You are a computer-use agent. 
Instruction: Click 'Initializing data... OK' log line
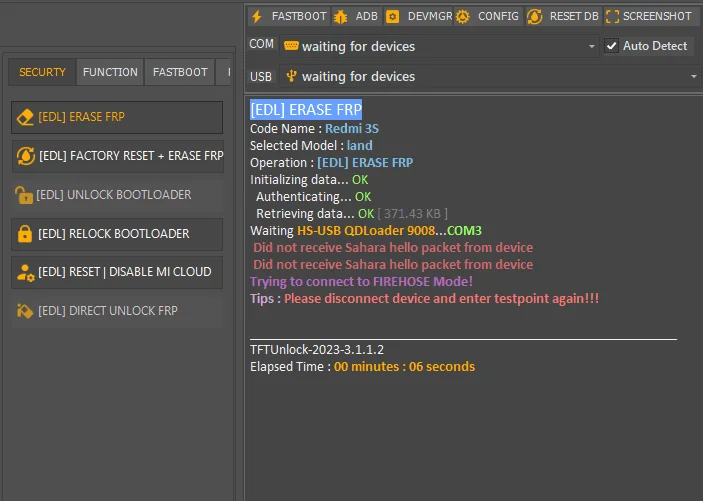pyautogui.click(x=309, y=179)
